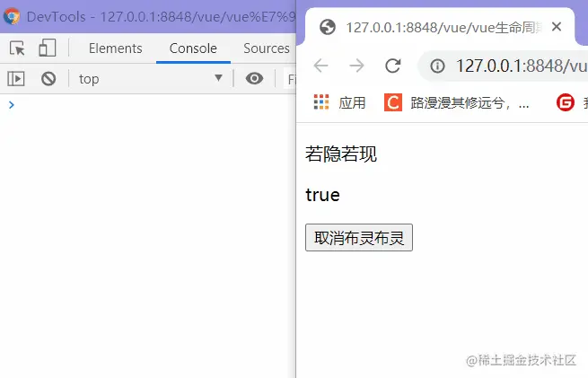Screen dimensions: 588x378
Task: Click the address bar URL field
Action: point(503,66)
